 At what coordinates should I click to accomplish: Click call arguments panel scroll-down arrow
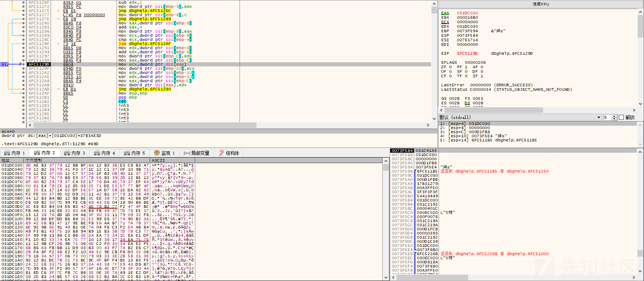640,144
